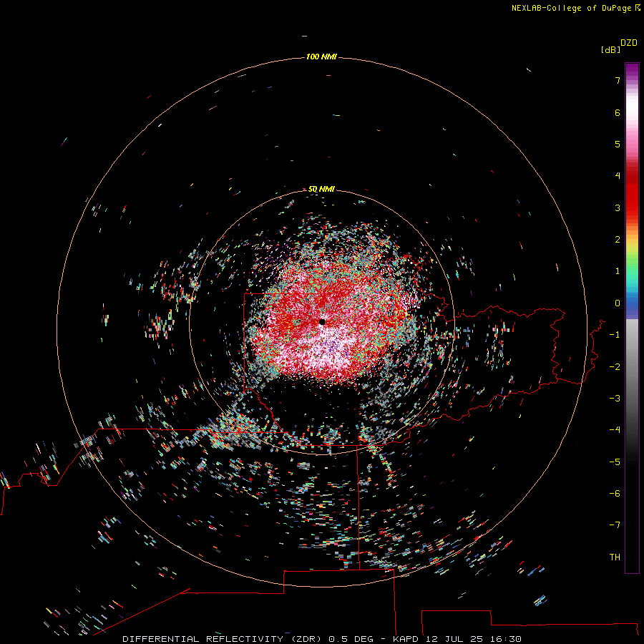Click the -2 value on color scale
The width and height of the screenshot is (644, 644).
(615, 367)
